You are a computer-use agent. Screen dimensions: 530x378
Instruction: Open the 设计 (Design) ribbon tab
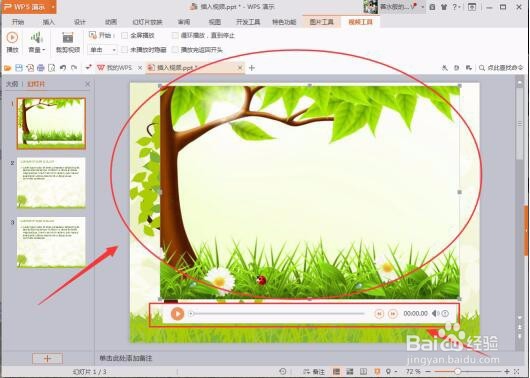[x=79, y=22]
